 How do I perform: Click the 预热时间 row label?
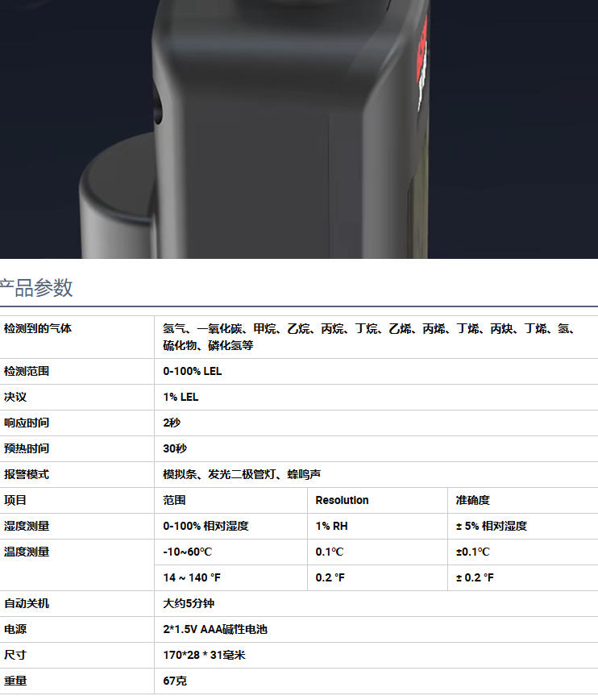coord(27,448)
